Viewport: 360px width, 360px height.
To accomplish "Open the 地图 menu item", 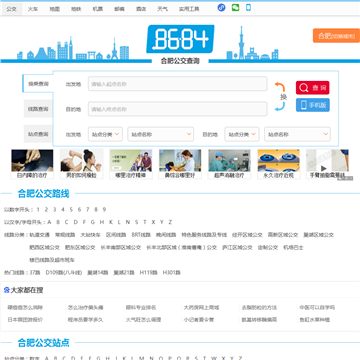I will [x=54, y=9].
